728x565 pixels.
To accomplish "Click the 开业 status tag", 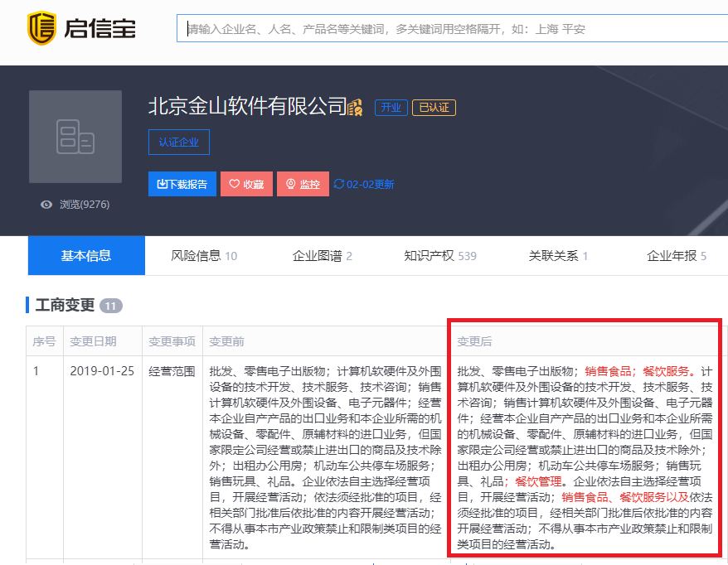I will [x=391, y=108].
